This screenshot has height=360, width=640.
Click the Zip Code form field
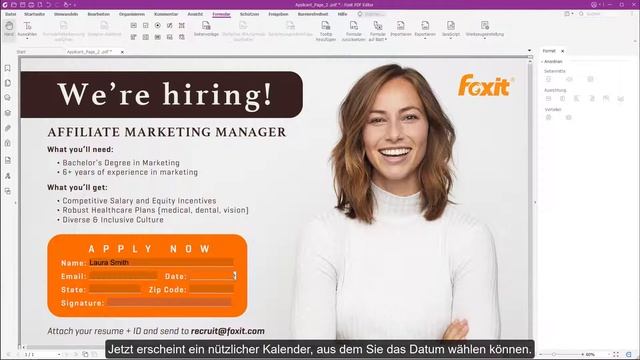point(211,289)
